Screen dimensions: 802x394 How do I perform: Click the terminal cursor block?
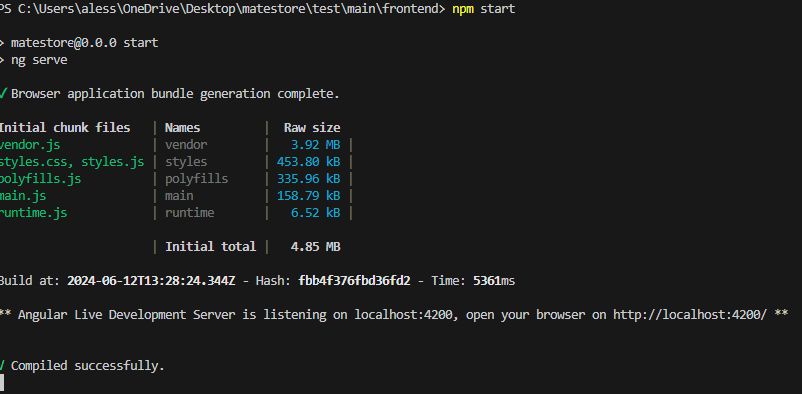pyautogui.click(x=2, y=383)
